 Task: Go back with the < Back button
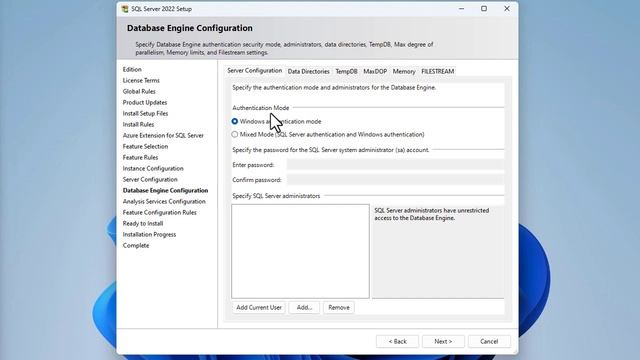[x=397, y=341]
